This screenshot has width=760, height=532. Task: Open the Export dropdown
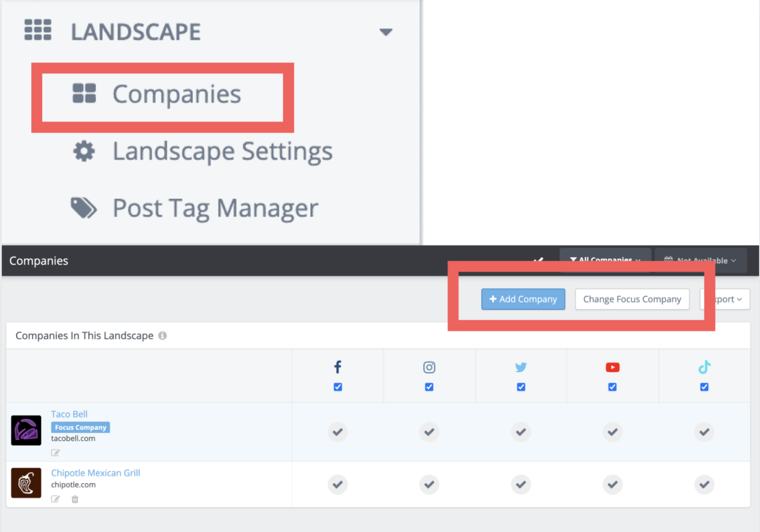tap(725, 299)
